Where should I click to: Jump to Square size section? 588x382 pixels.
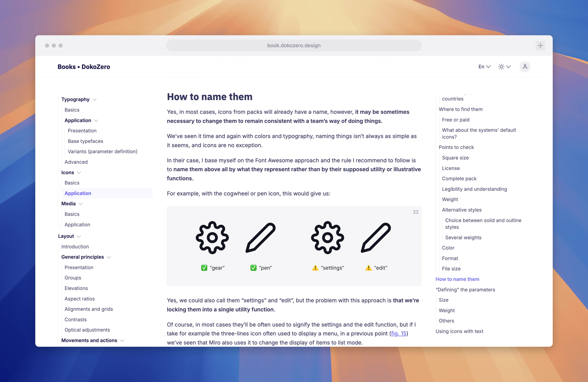(455, 158)
